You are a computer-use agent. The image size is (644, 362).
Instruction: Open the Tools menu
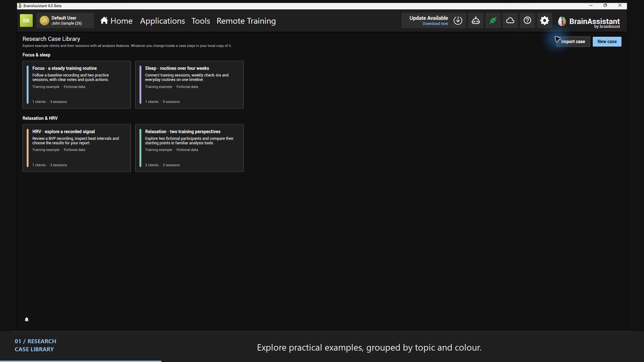point(201,21)
